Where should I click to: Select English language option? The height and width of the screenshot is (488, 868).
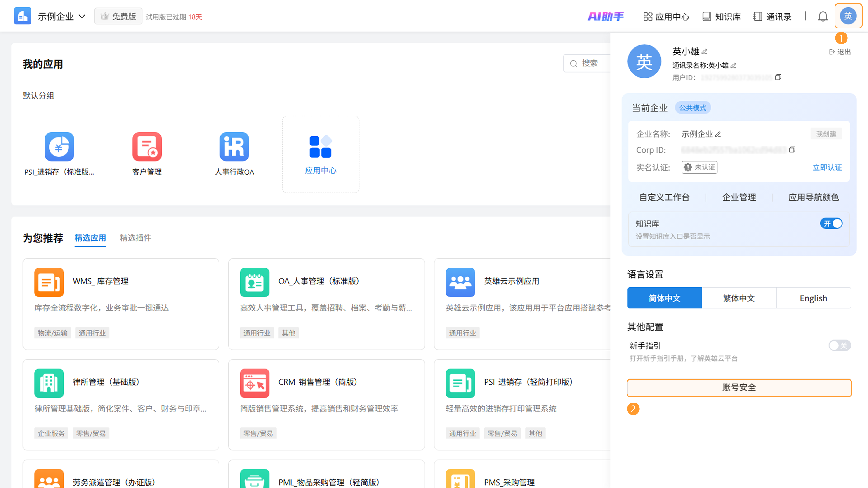(813, 298)
